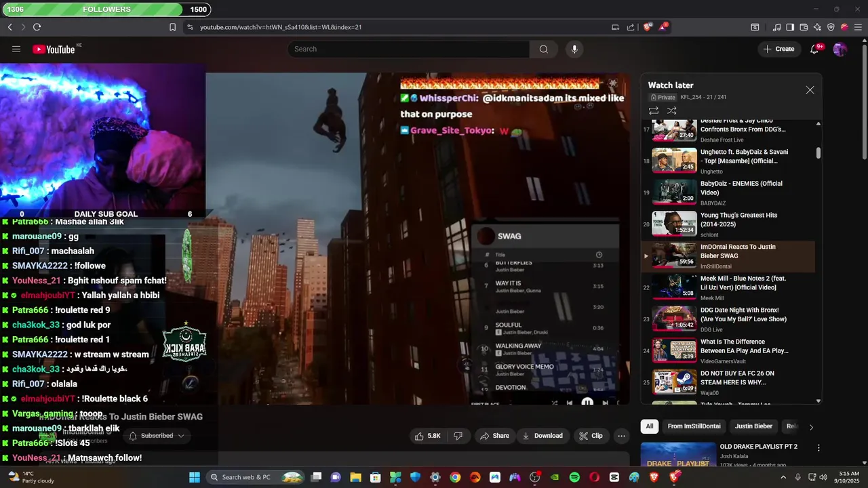Go back with the browser back arrow
868x488 pixels.
point(9,27)
